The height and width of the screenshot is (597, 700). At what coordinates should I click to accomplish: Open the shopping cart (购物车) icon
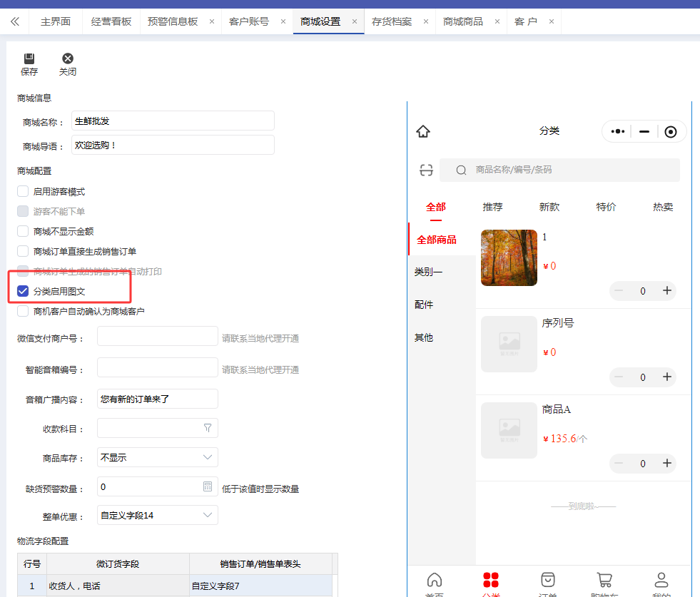point(604,580)
